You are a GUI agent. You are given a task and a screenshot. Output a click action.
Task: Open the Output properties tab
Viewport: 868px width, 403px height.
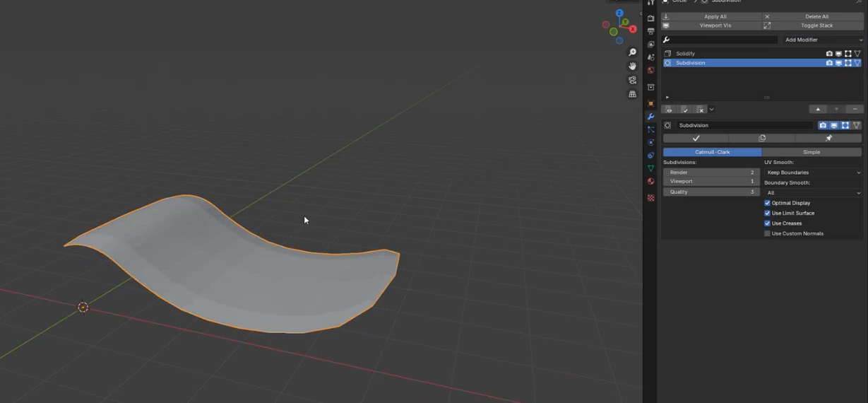click(650, 31)
